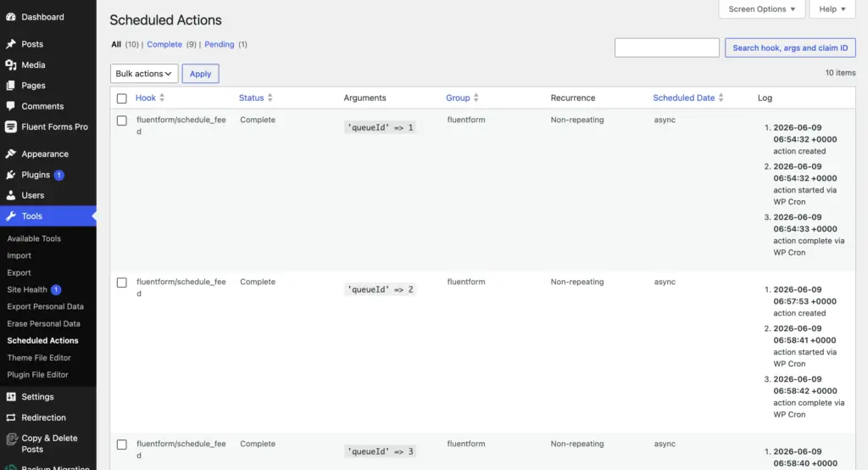Open Site Health submenu item
This screenshot has width=868, height=470.
click(x=27, y=290)
